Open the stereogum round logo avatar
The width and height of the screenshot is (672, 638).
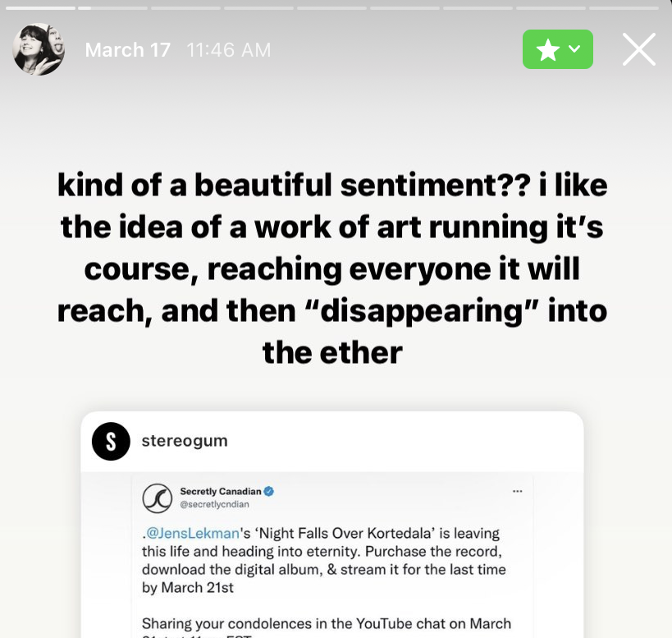pos(111,441)
